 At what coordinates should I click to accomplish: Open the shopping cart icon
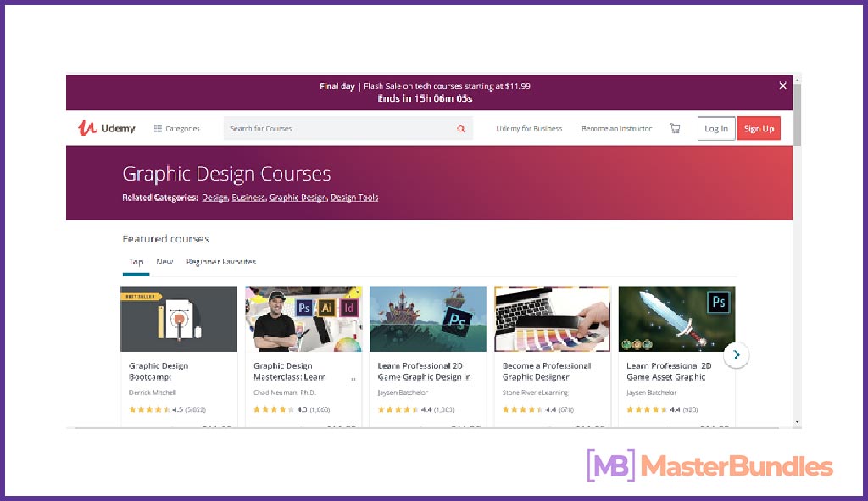[675, 129]
